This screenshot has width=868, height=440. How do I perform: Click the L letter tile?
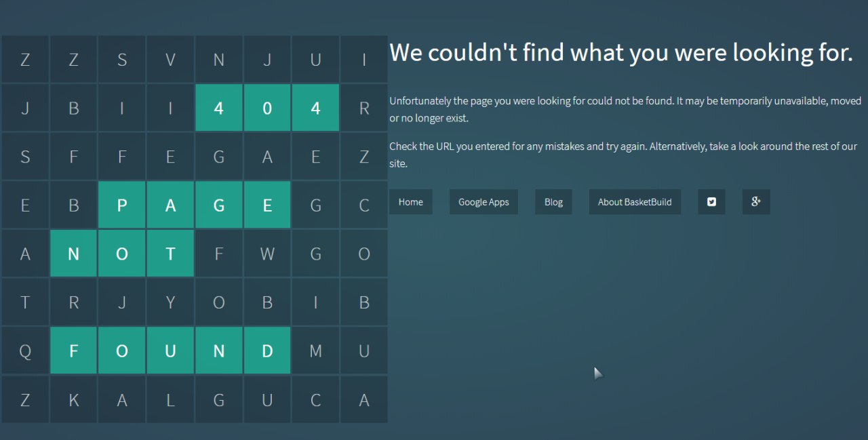click(170, 400)
